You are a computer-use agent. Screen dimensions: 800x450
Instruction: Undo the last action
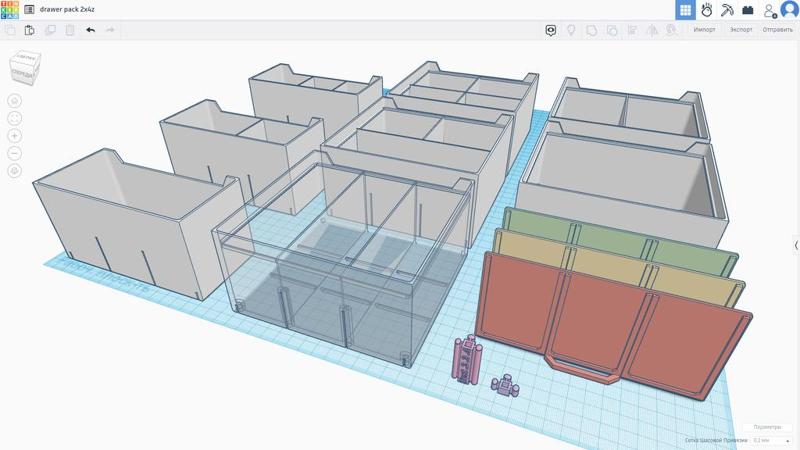(90, 30)
